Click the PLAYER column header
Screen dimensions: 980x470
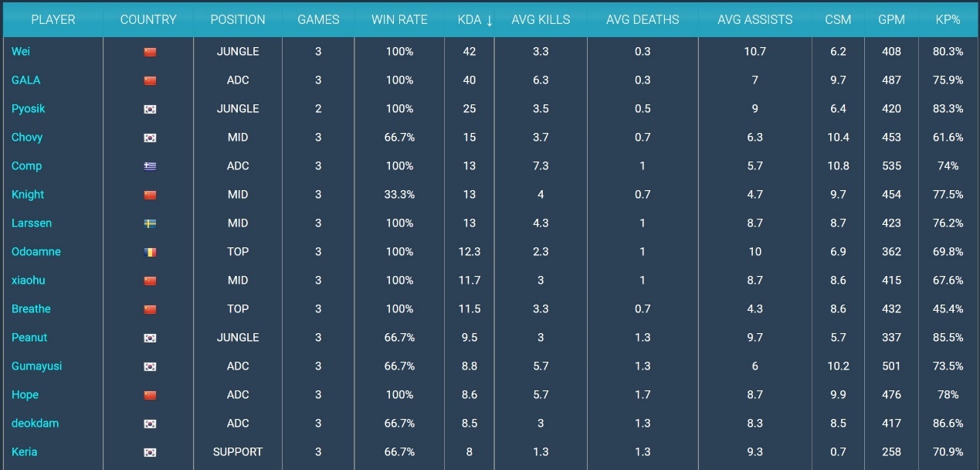[x=53, y=19]
